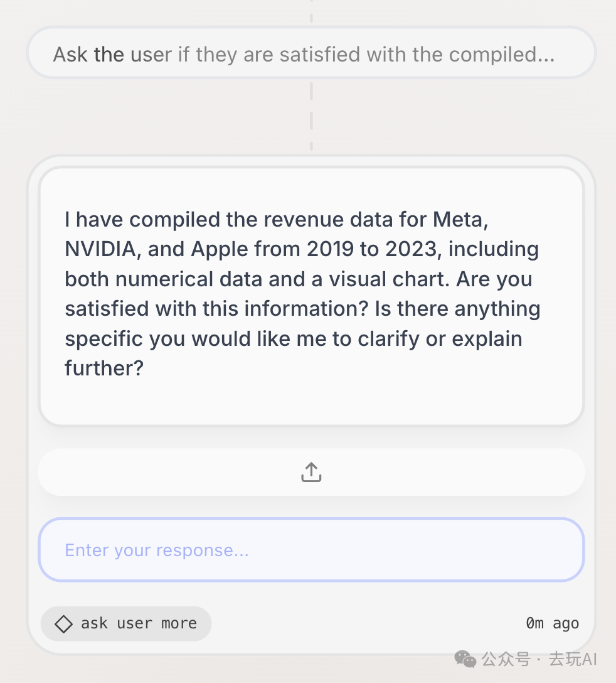The height and width of the screenshot is (683, 616).
Task: Click the year 2019 in the message
Action: (x=332, y=249)
